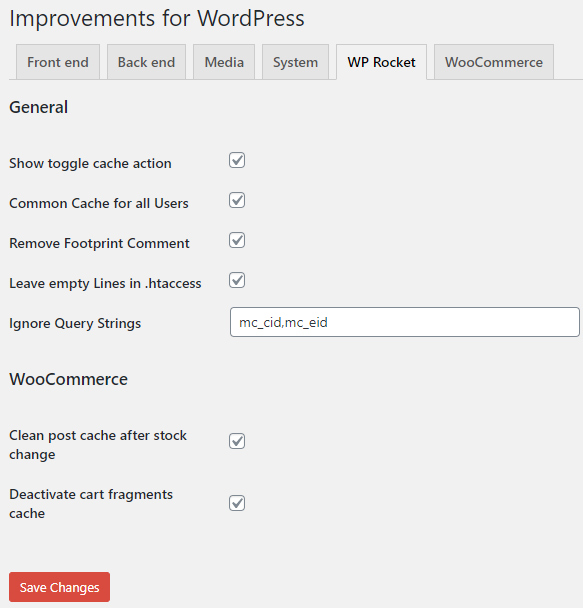
Task: Disable Remove Footprint Comment checkbox
Action: [237, 240]
